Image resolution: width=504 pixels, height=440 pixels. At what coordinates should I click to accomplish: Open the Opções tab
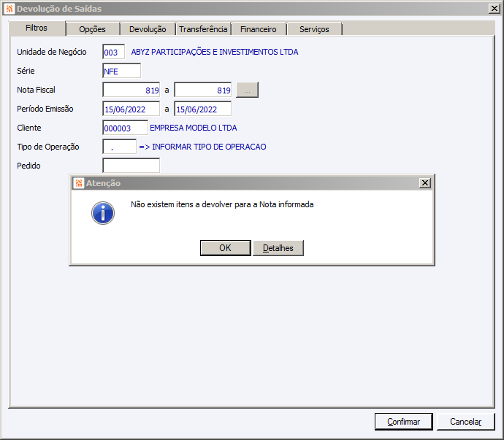[x=92, y=29]
